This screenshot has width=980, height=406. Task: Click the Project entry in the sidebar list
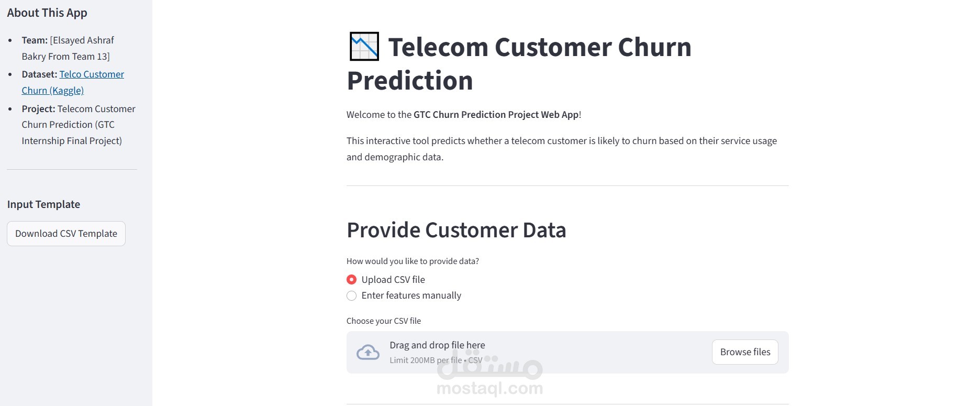point(79,125)
